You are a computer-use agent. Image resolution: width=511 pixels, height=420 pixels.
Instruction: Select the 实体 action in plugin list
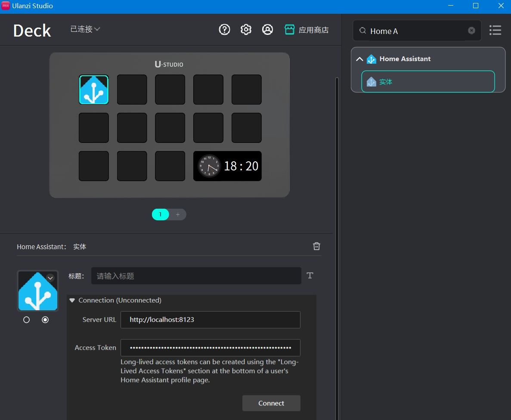pos(428,81)
